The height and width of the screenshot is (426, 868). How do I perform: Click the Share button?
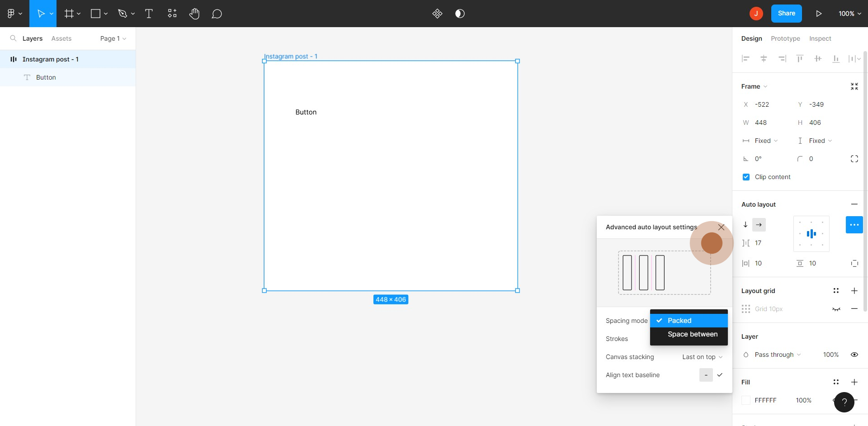pos(786,14)
